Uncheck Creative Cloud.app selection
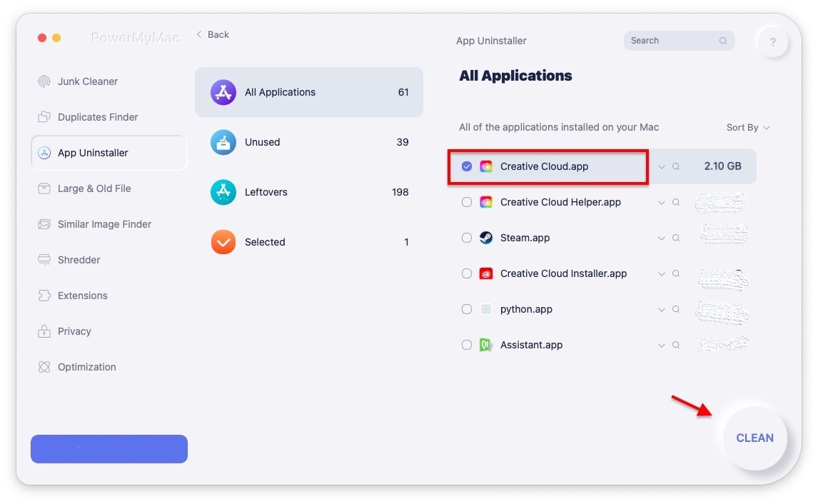818x504 pixels. [467, 166]
